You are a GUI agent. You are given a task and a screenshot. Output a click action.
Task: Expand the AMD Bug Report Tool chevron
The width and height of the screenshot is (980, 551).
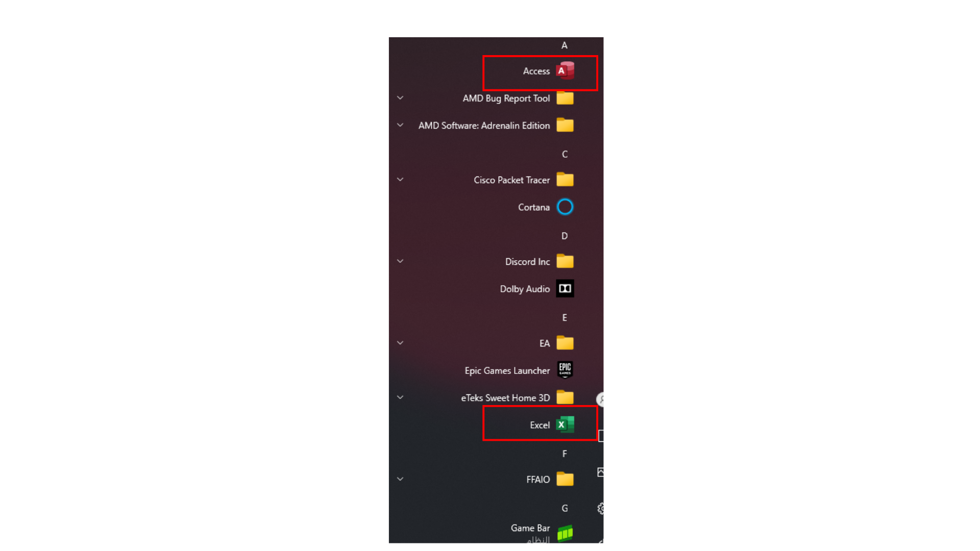(x=400, y=98)
